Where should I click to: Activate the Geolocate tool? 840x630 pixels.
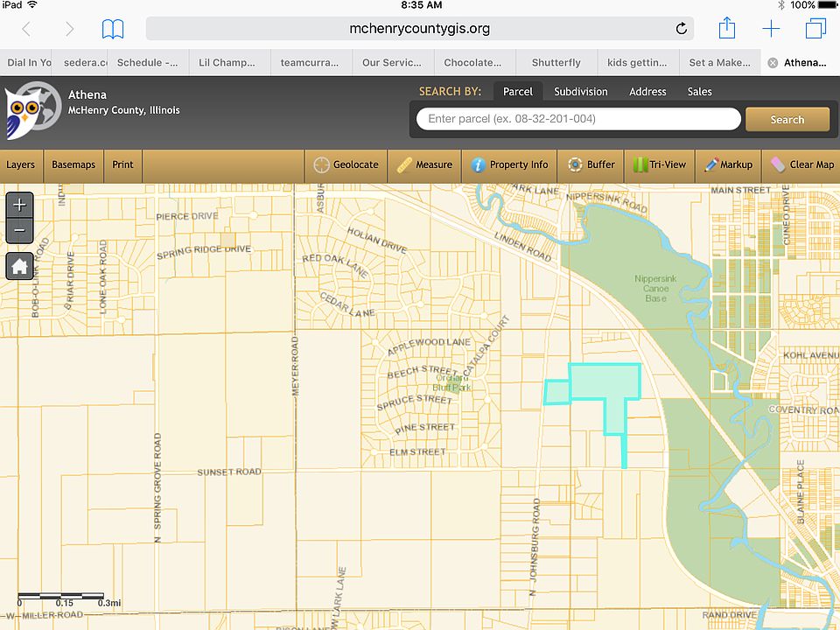click(x=346, y=164)
